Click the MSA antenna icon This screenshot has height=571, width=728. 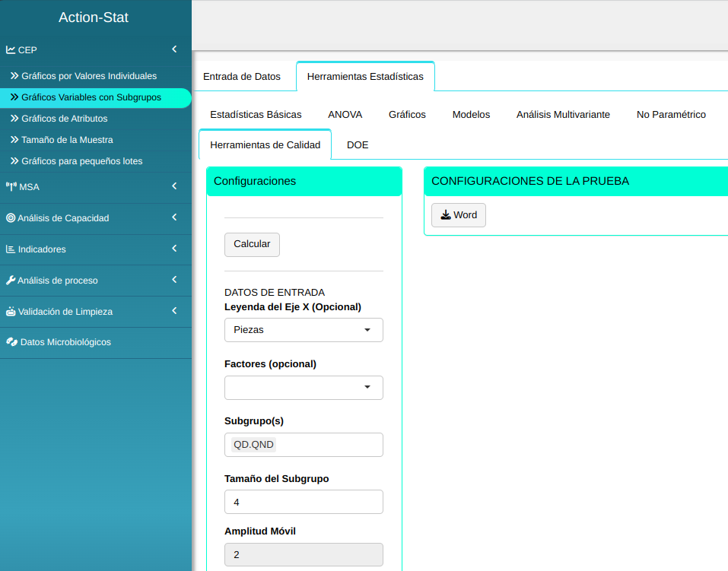click(x=11, y=187)
